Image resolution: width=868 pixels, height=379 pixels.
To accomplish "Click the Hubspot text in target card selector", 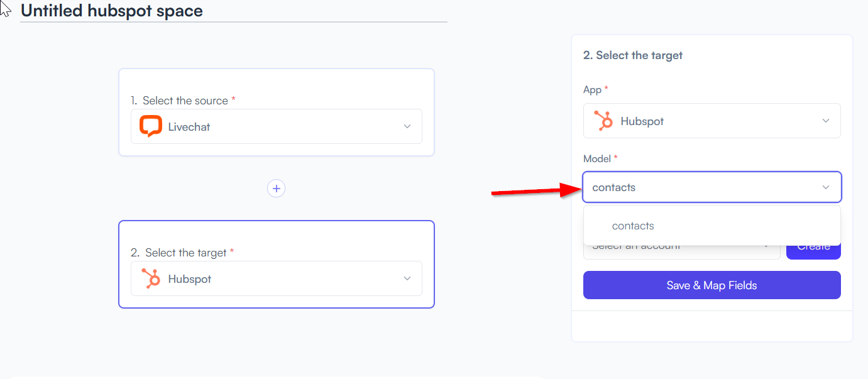I will [190, 279].
